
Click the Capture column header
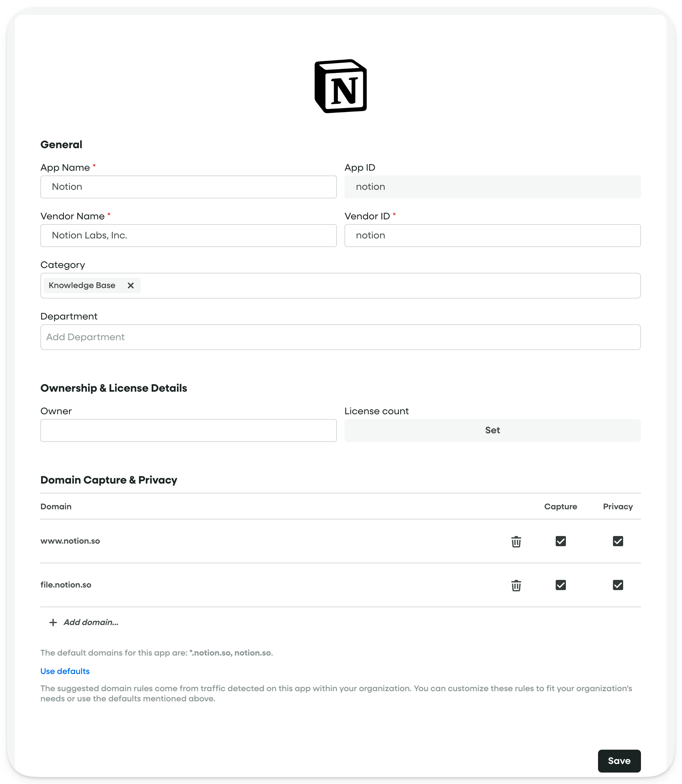pos(560,506)
